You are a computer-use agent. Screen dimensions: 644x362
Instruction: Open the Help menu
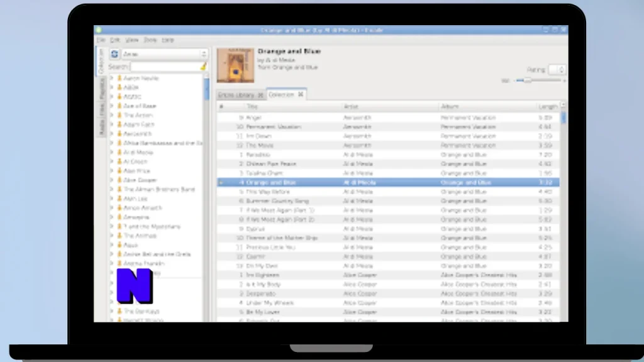(167, 40)
